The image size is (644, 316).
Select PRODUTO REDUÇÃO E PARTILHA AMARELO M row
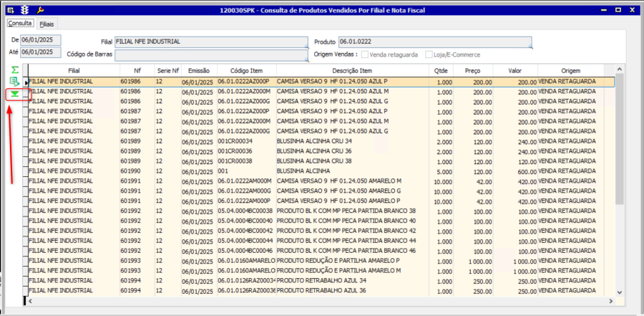[321, 271]
